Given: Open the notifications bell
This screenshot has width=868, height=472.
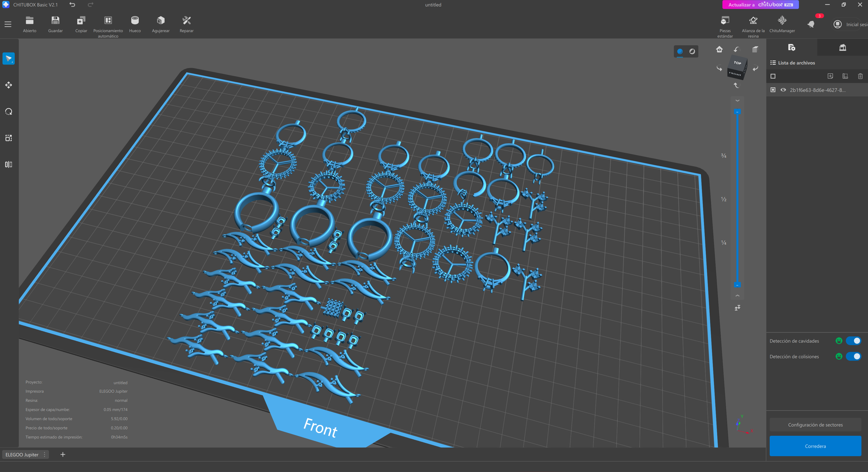Looking at the screenshot, I should click(x=811, y=24).
